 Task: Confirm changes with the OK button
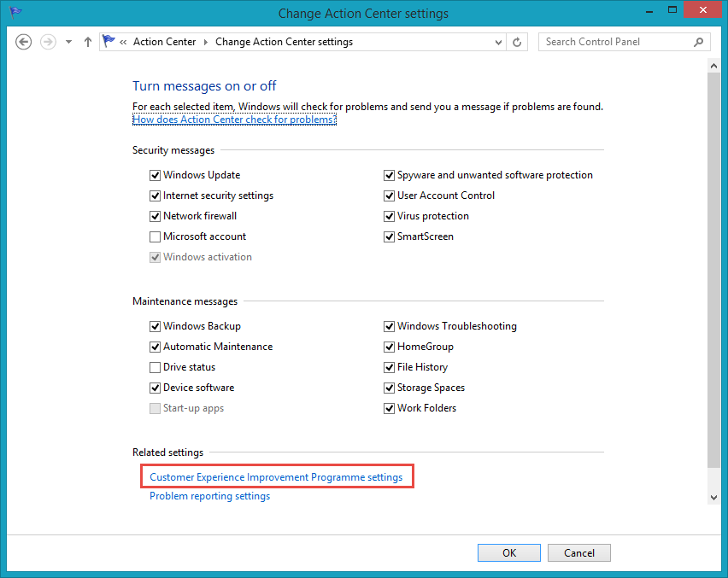tap(509, 553)
